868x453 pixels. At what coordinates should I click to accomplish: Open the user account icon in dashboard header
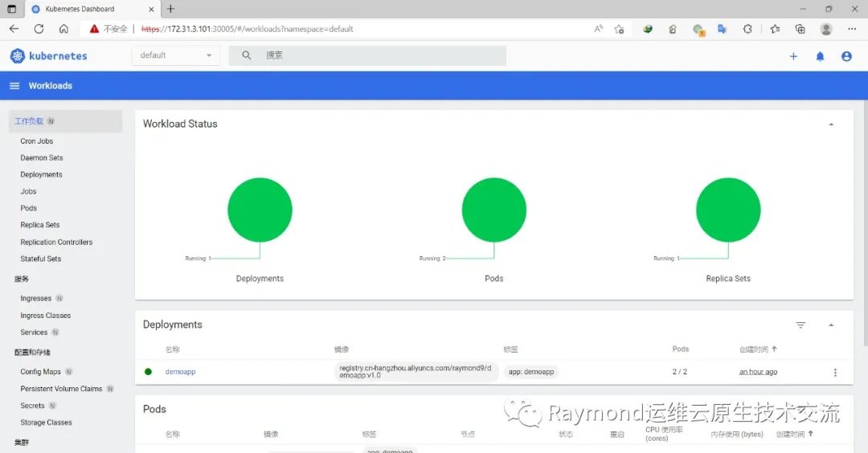pos(846,56)
